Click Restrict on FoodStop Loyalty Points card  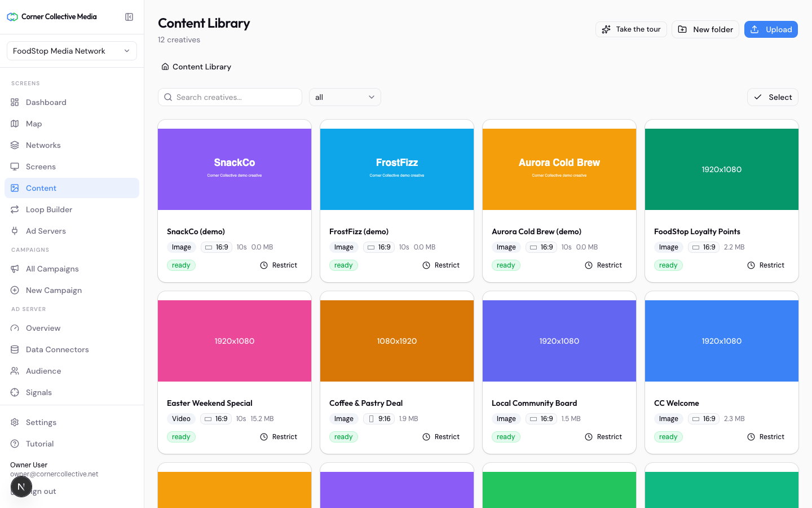766,265
